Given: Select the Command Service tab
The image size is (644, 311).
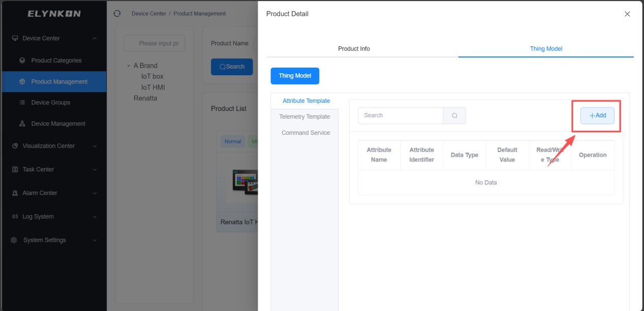Looking at the screenshot, I should click(305, 133).
